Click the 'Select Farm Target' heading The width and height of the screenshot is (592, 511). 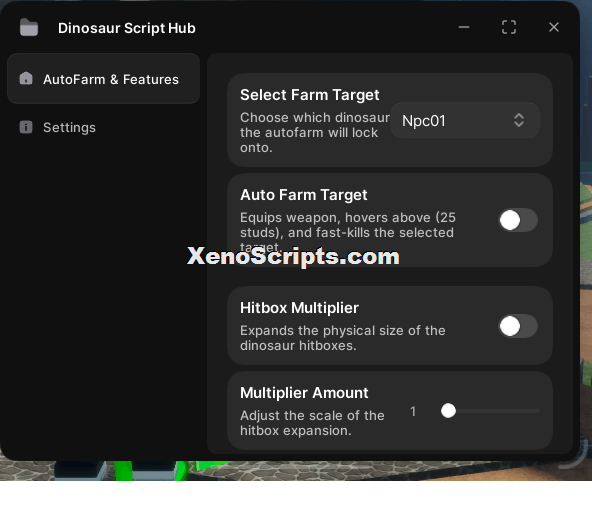(310, 95)
